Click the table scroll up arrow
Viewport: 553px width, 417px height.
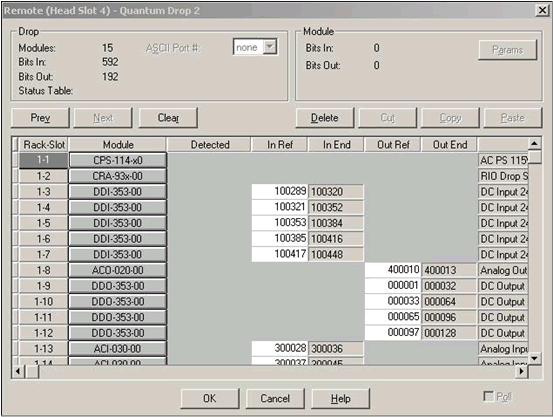[535, 144]
